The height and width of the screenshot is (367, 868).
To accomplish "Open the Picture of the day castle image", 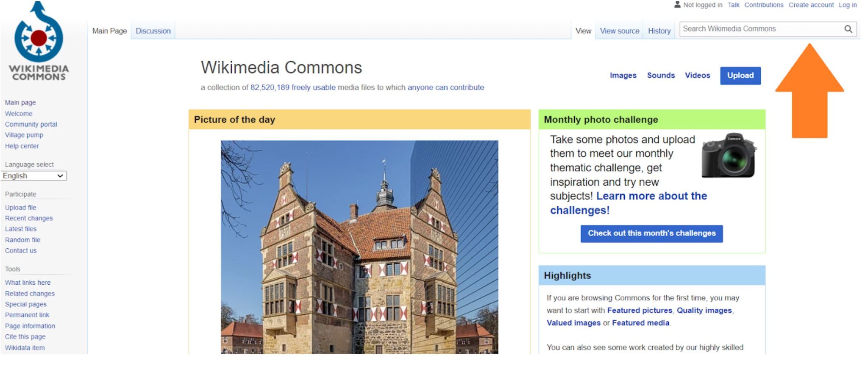I will pyautogui.click(x=359, y=247).
